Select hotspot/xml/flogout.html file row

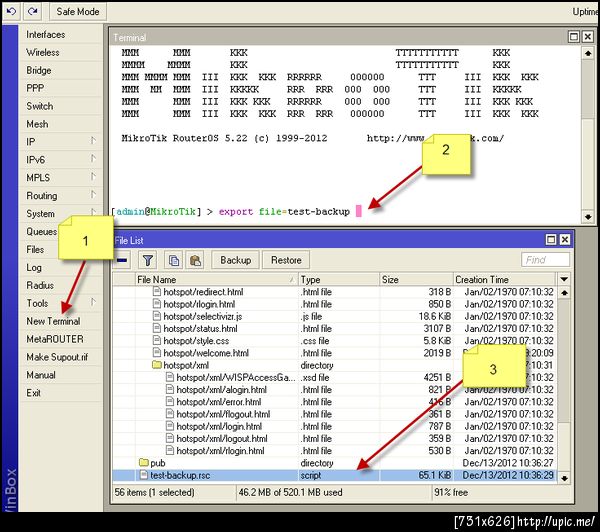tap(335, 415)
